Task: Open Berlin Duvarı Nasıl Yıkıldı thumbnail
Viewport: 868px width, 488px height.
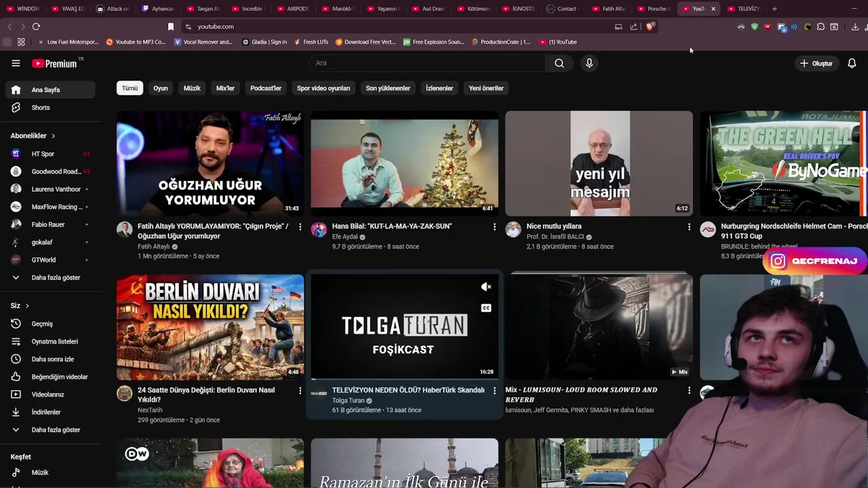Action: (210, 327)
